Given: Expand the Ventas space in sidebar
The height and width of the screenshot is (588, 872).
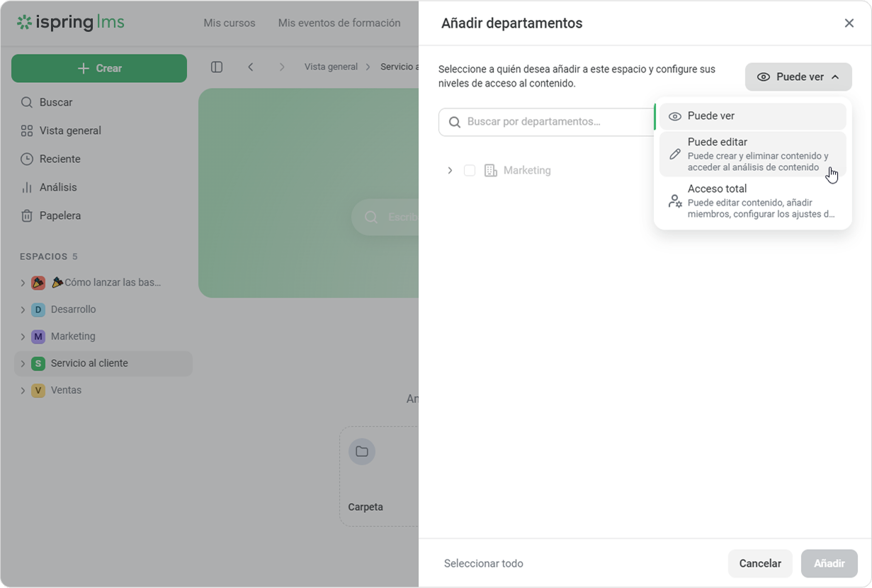Looking at the screenshot, I should pyautogui.click(x=23, y=390).
